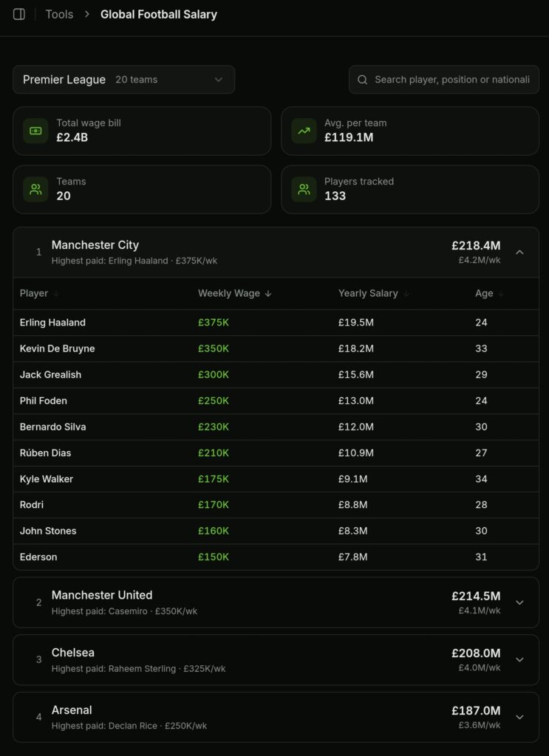This screenshot has height=756, width=549.
Task: Select Global Football Salary breadcrumb item
Action: tap(158, 14)
